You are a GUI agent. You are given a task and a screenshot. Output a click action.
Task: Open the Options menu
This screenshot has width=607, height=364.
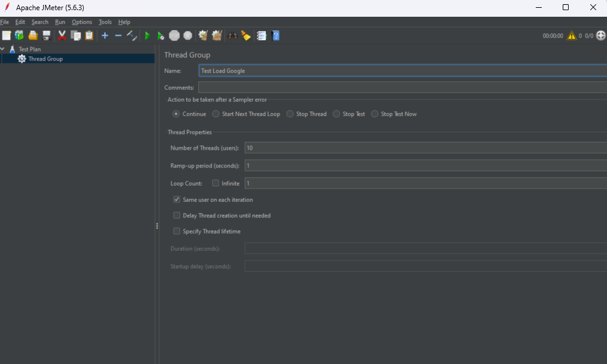point(82,22)
